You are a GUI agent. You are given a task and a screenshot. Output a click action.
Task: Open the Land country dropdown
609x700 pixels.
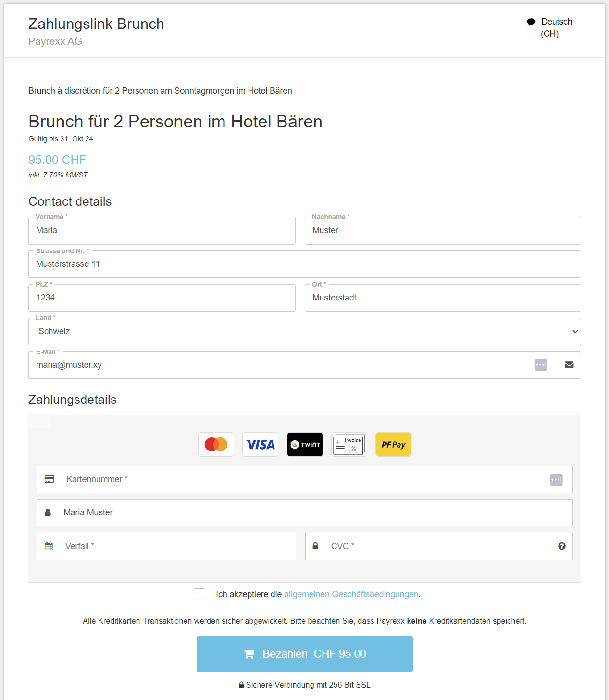point(305,331)
